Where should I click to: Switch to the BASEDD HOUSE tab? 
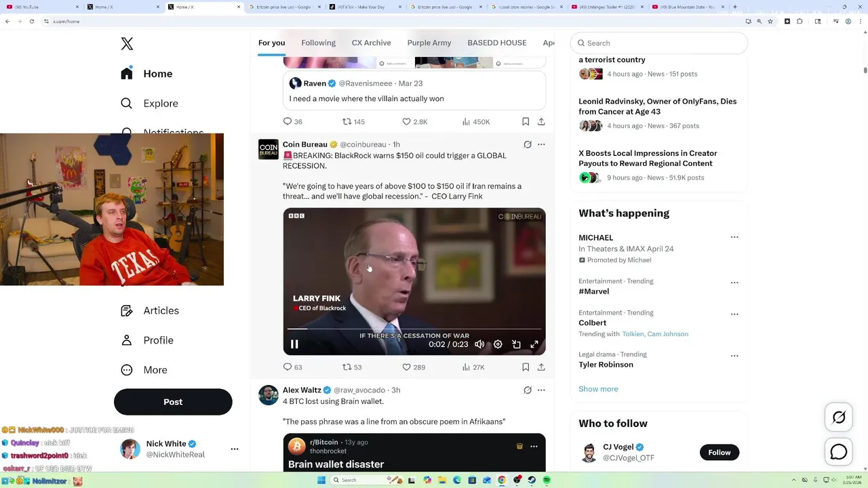(x=497, y=43)
